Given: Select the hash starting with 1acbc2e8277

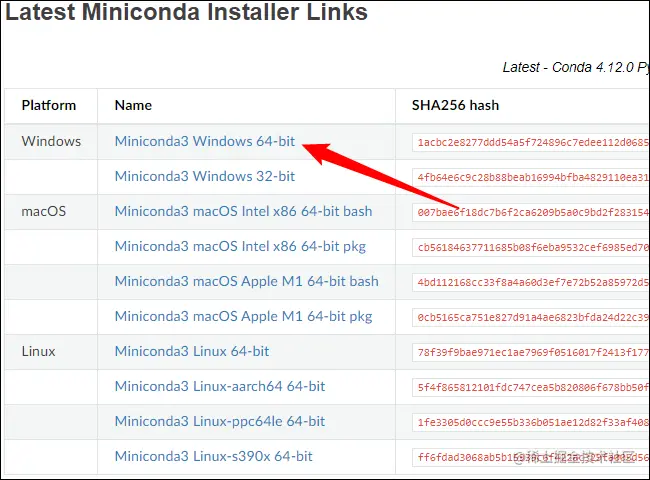Looking at the screenshot, I should (x=531, y=143).
